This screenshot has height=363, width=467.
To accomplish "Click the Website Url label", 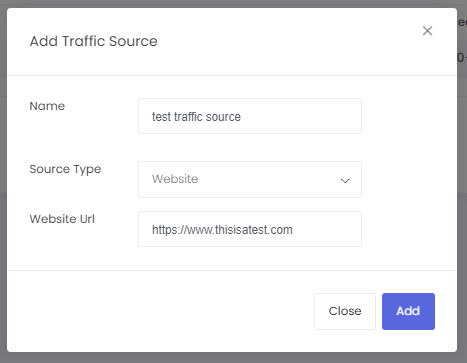I will [62, 219].
